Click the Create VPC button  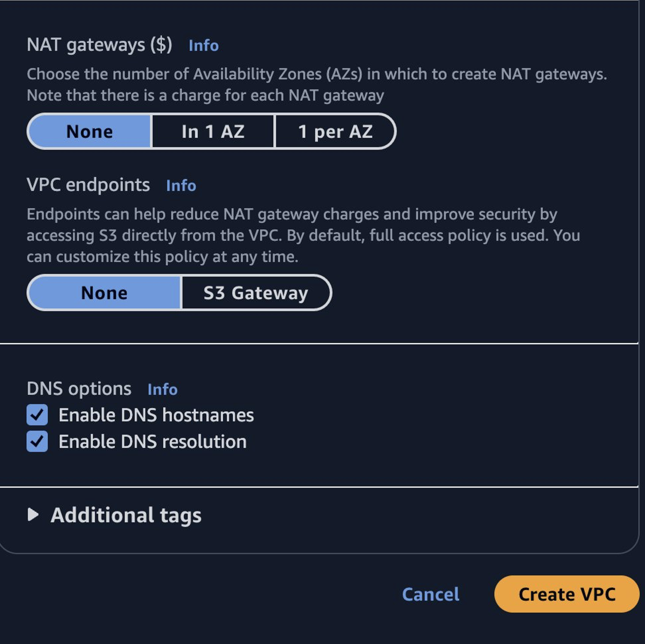[568, 594]
